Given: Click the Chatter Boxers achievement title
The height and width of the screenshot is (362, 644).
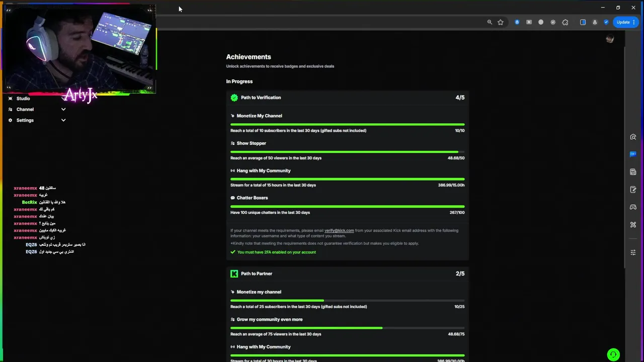Looking at the screenshot, I should [x=252, y=198].
